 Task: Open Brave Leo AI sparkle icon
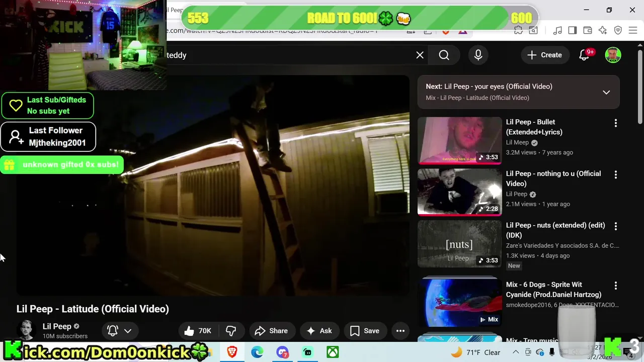[603, 31]
